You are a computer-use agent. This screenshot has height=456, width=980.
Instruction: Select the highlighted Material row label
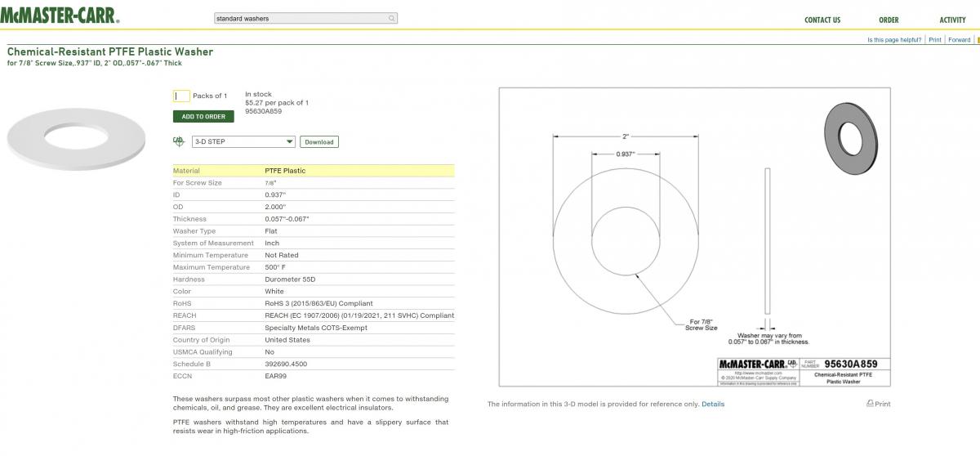(x=186, y=171)
